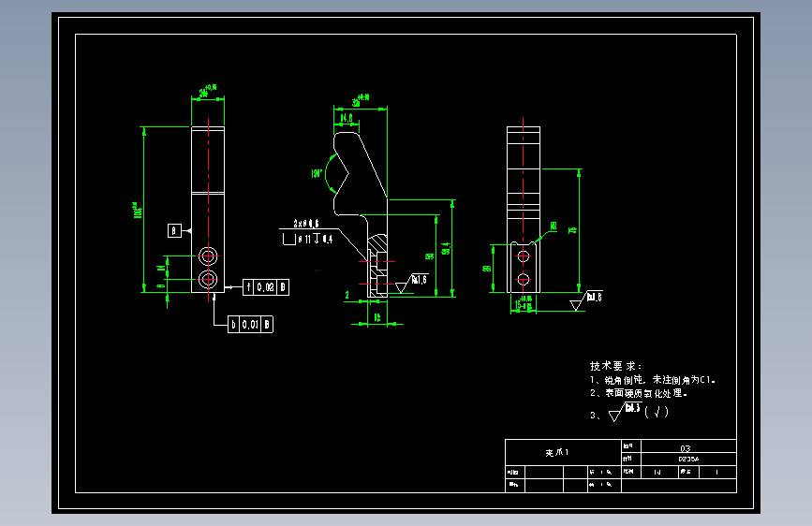Click the '59.4' vertical dimension text

coord(446,249)
